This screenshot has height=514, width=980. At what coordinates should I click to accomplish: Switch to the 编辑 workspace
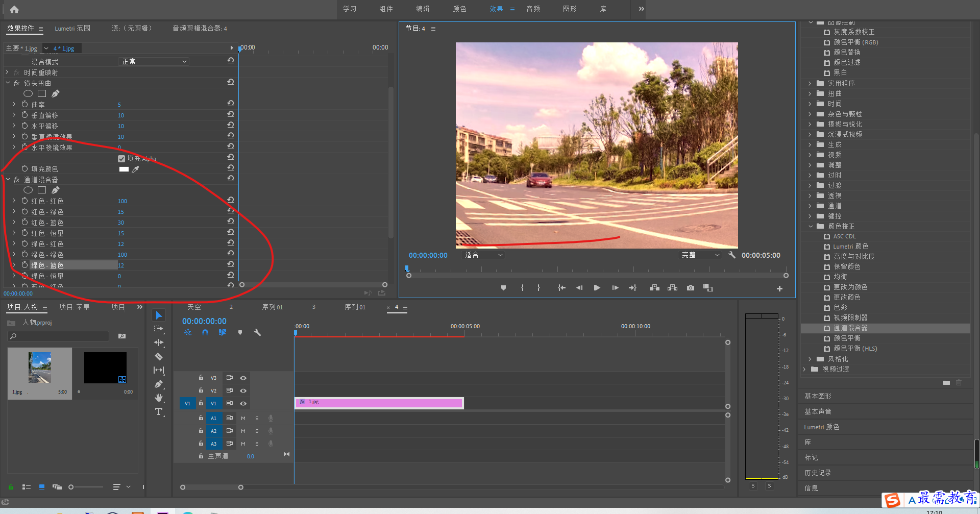tap(423, 9)
